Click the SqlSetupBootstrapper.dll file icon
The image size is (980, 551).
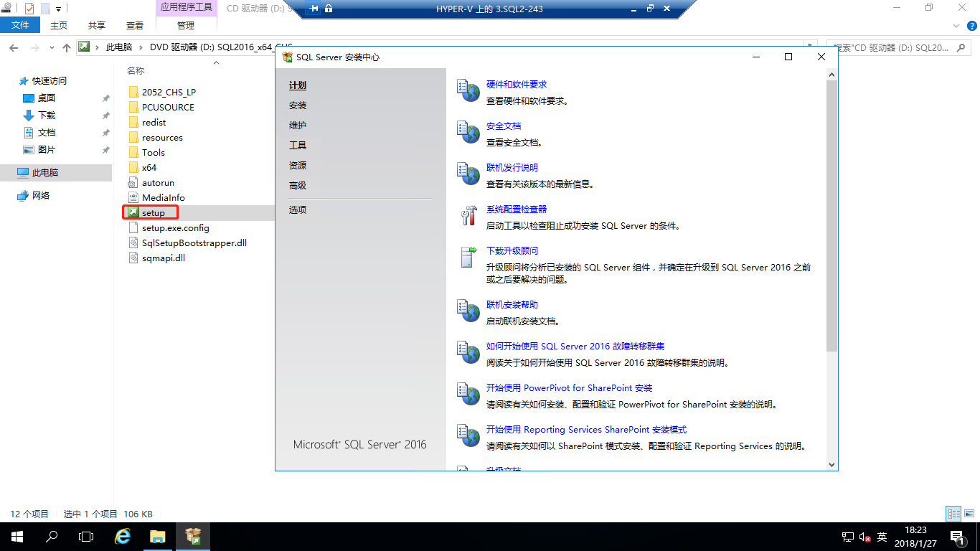[133, 242]
